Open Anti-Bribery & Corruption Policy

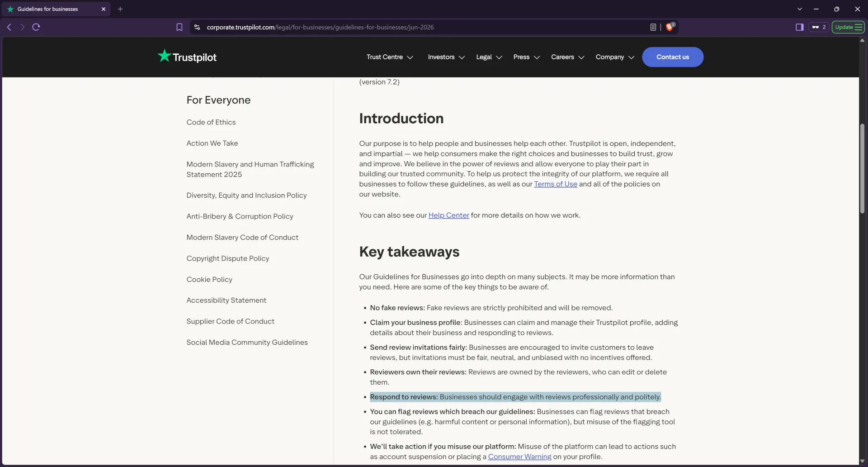coord(240,216)
